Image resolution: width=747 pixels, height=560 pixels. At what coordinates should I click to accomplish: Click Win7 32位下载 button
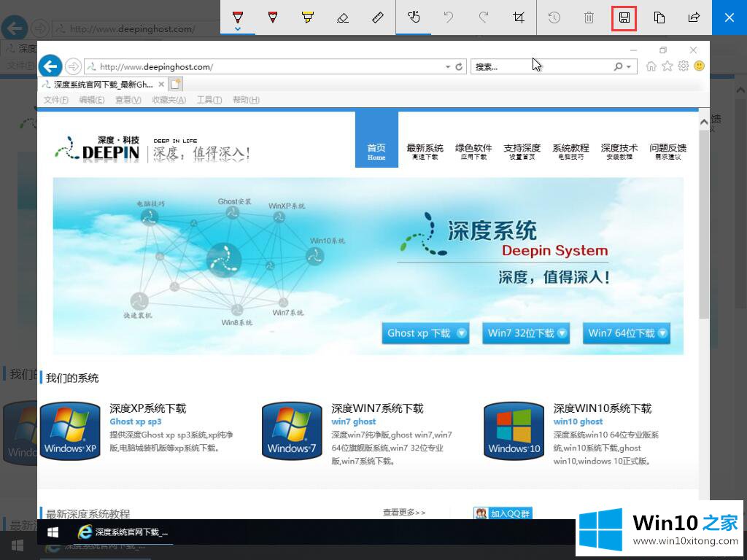(x=526, y=332)
